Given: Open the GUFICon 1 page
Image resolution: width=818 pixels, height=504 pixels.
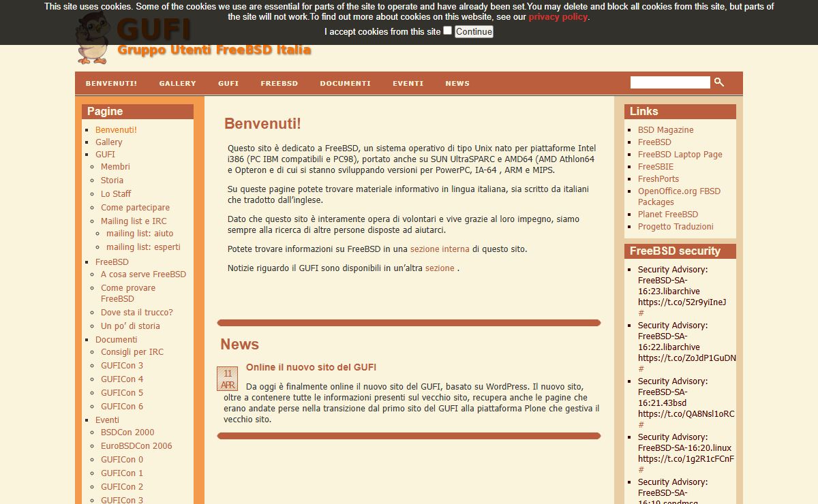Looking at the screenshot, I should (122, 473).
